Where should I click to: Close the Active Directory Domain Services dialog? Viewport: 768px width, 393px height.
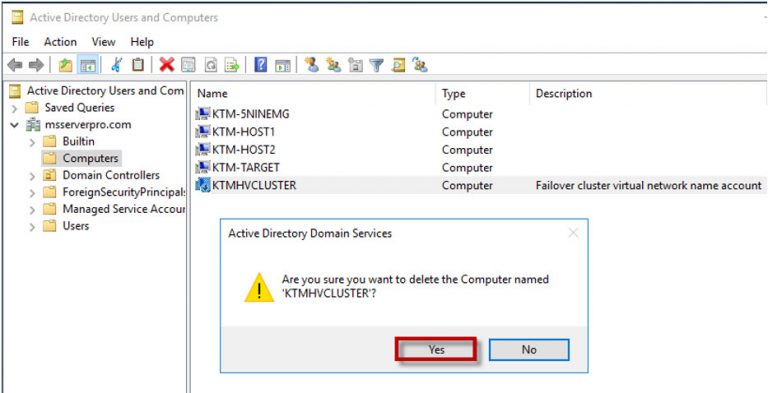pos(573,233)
